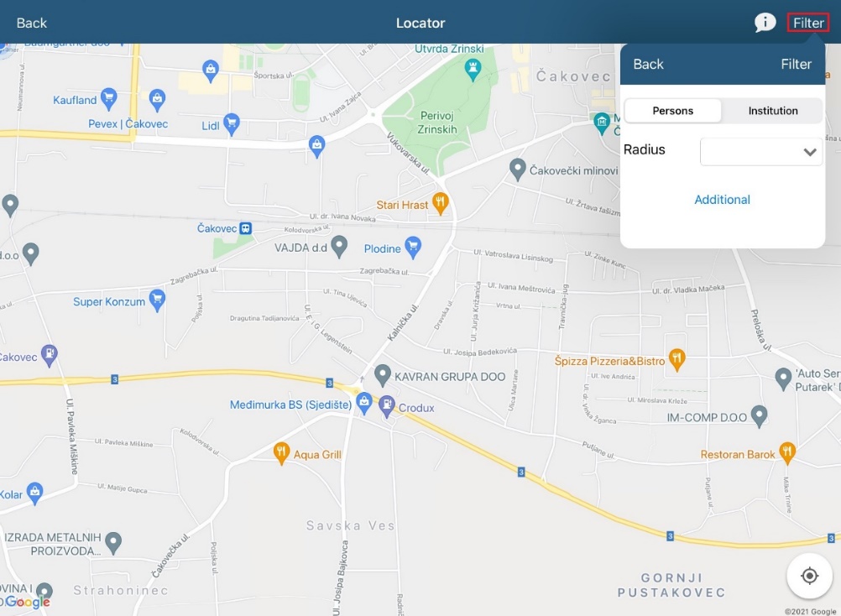
Task: Expand the Radius chevron arrow
Action: tap(810, 153)
